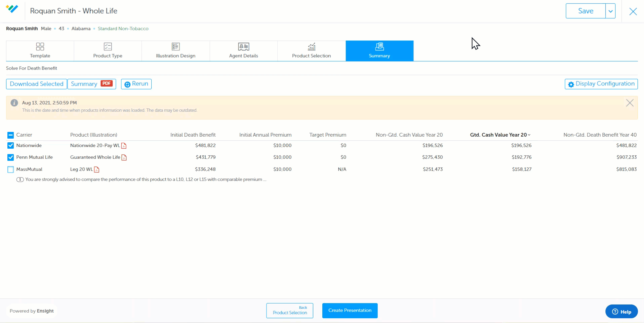This screenshot has height=323, width=644.
Task: Click the Summary tab
Action: 379,51
